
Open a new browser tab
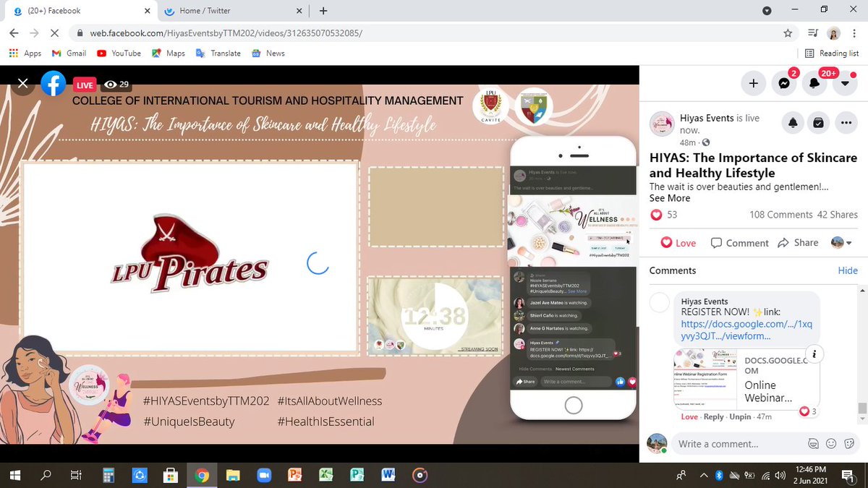coord(323,11)
